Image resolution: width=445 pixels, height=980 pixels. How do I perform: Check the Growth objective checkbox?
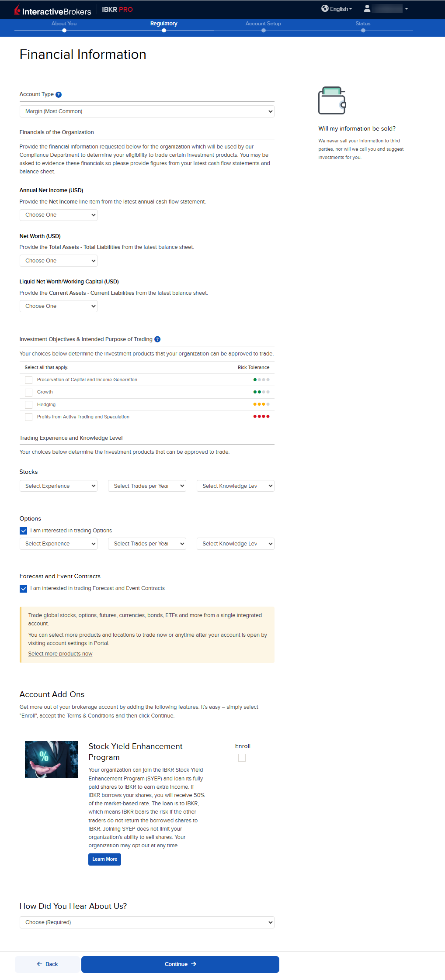click(29, 392)
